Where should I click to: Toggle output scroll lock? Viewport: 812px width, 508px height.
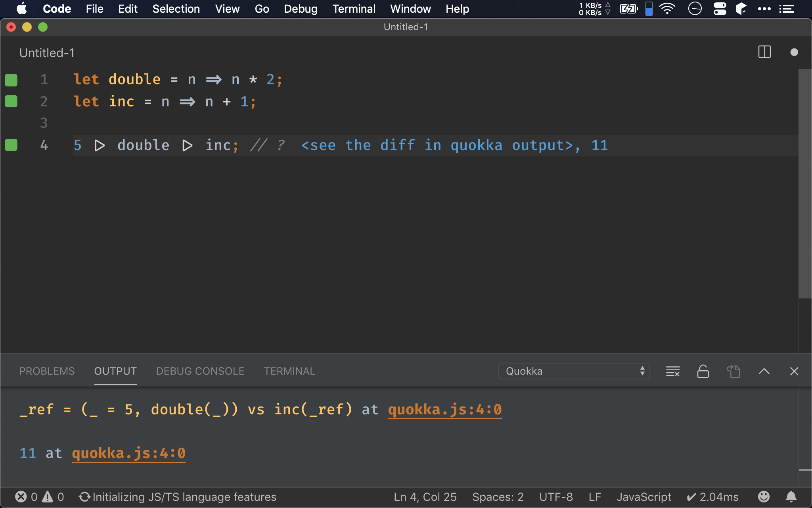coord(703,371)
